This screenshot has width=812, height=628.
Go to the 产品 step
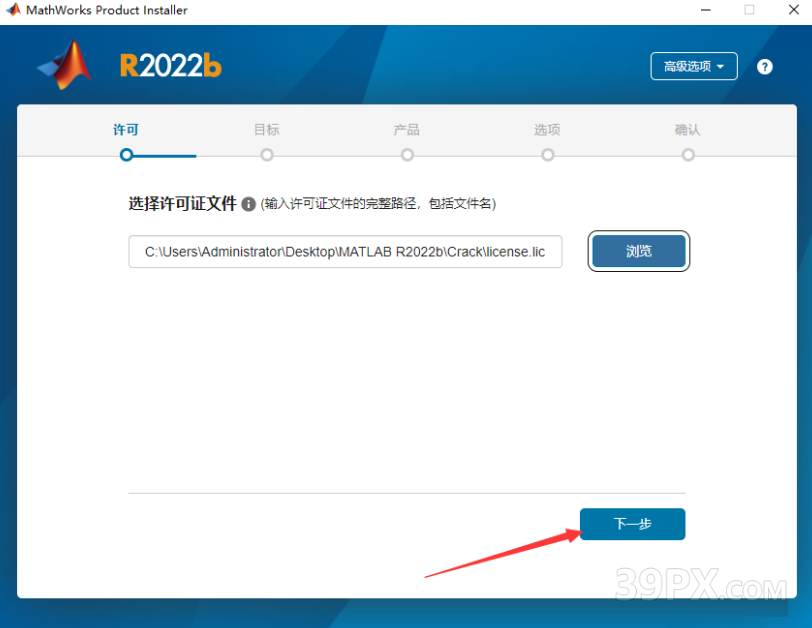407,129
